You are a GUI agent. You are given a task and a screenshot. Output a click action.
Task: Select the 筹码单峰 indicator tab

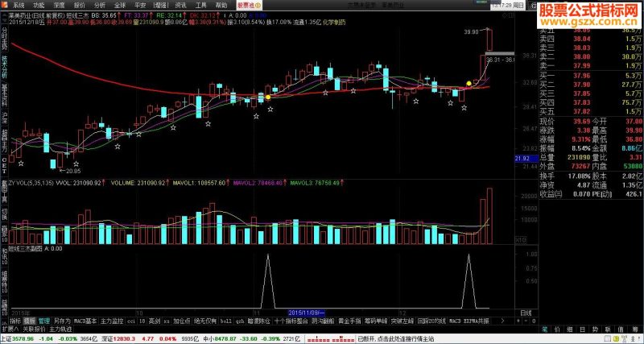(x=376, y=321)
